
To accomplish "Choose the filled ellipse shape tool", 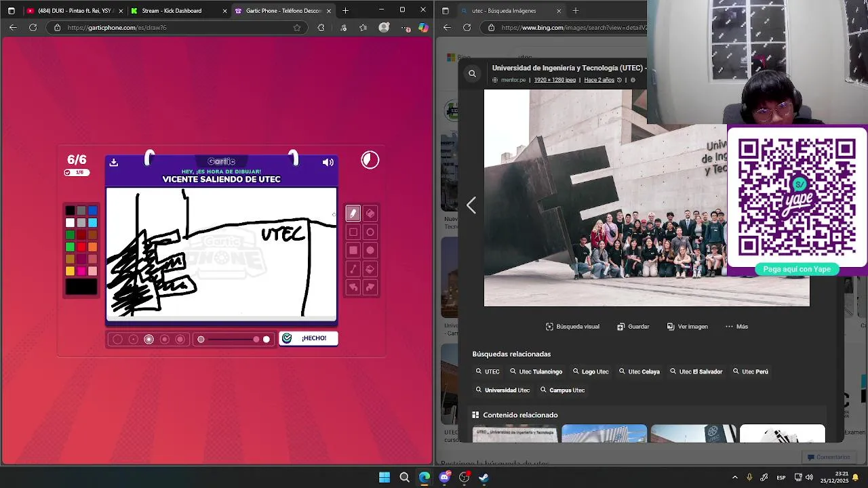I will [370, 250].
